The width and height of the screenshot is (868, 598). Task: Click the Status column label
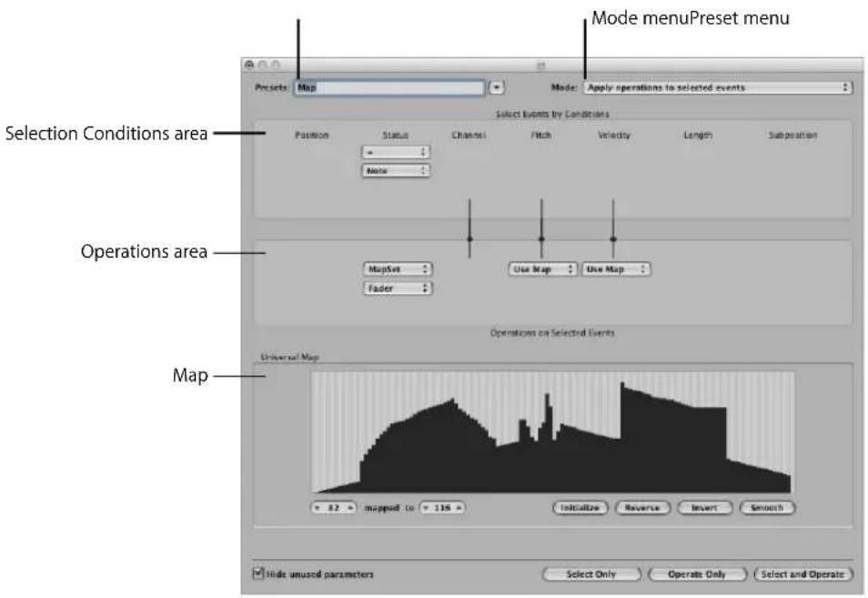point(395,135)
